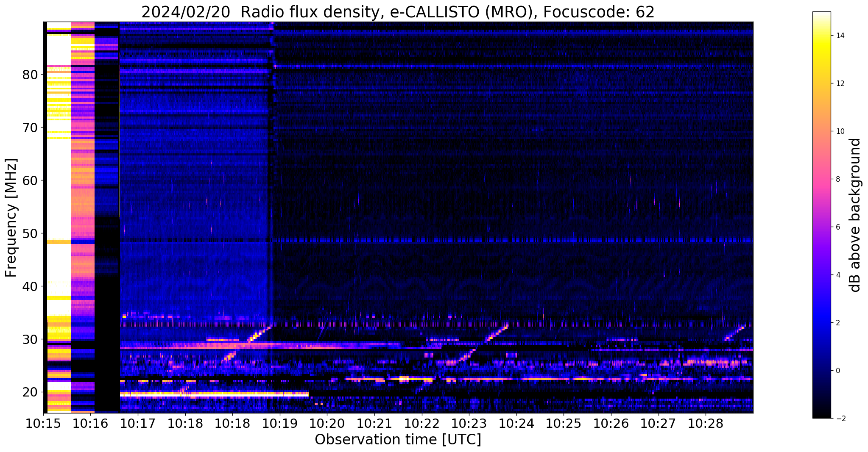Click the colorbar label "dB above background"
The height and width of the screenshot is (452, 868).
[x=855, y=215]
